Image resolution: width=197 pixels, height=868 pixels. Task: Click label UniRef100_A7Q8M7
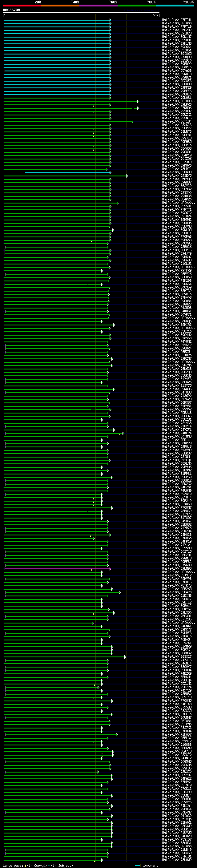coord(177,507)
